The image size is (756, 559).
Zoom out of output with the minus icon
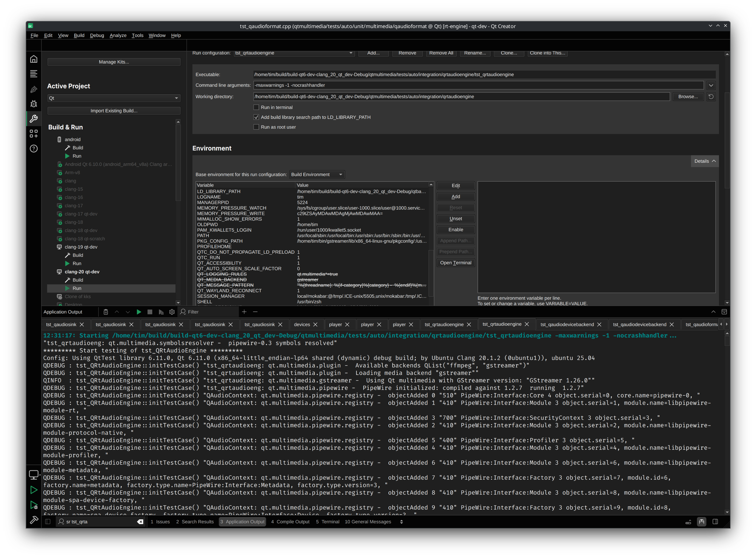click(255, 312)
